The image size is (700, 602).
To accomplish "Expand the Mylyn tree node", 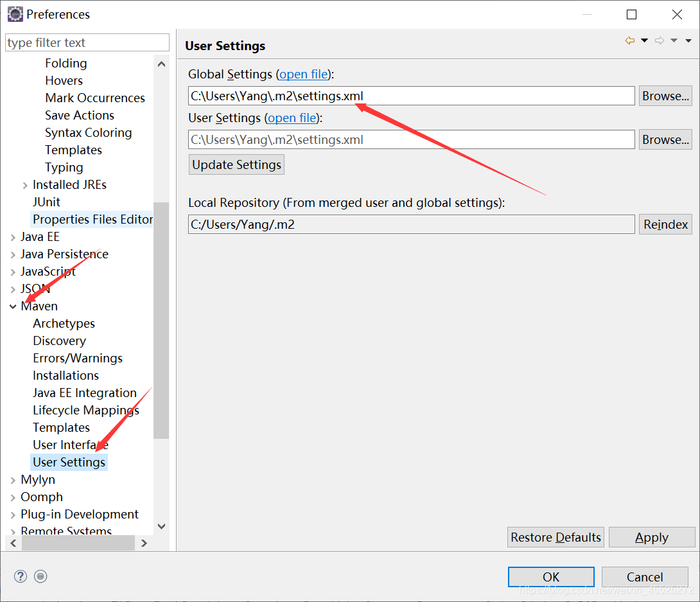I will 13,480.
